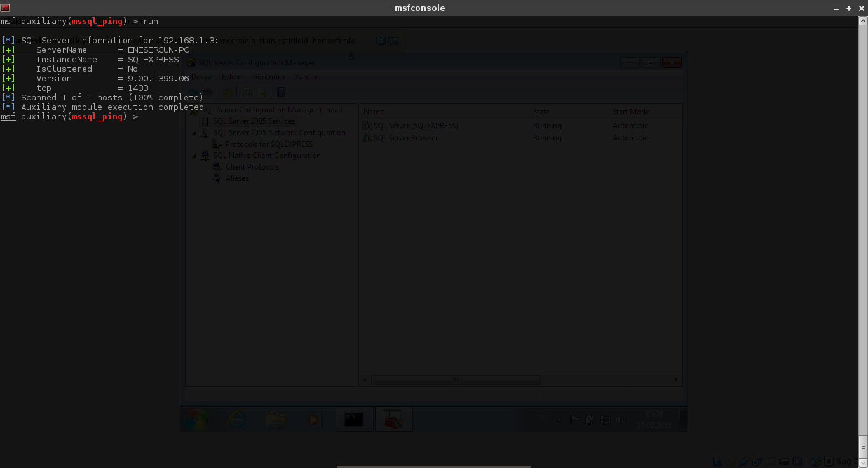Image resolution: width=868 pixels, height=468 pixels.
Task: Select the Protocols for SQLEXPRESS tree item
Action: click(269, 144)
